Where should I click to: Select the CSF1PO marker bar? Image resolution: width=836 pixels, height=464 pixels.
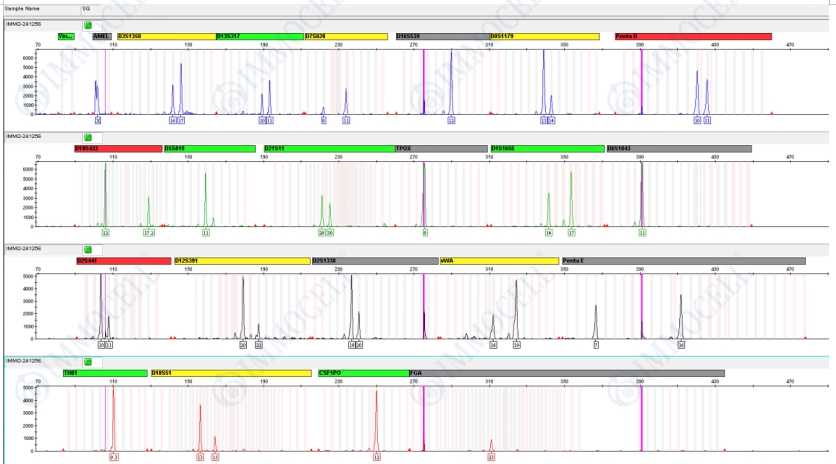[x=363, y=373]
